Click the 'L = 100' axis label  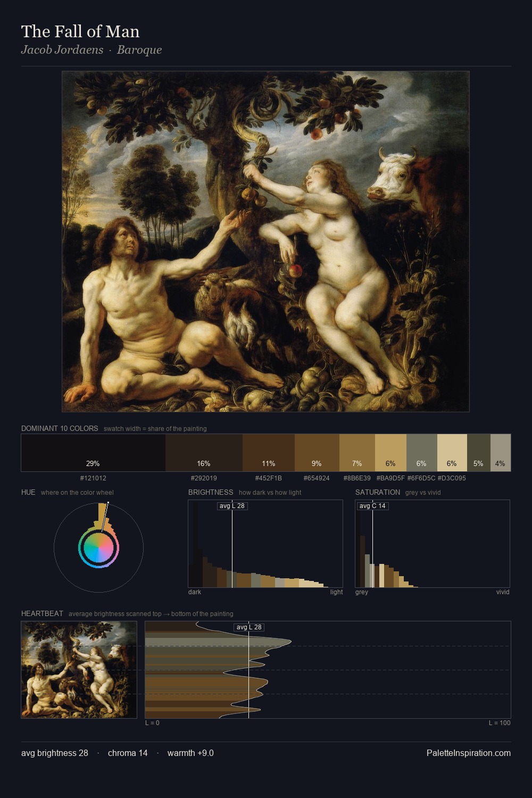[x=500, y=723]
